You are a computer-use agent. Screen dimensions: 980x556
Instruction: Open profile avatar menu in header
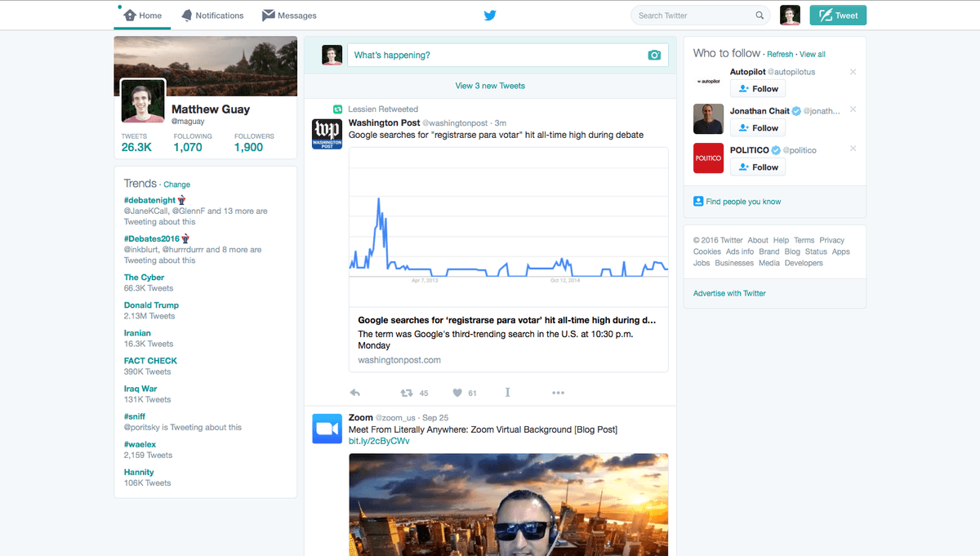tap(790, 16)
